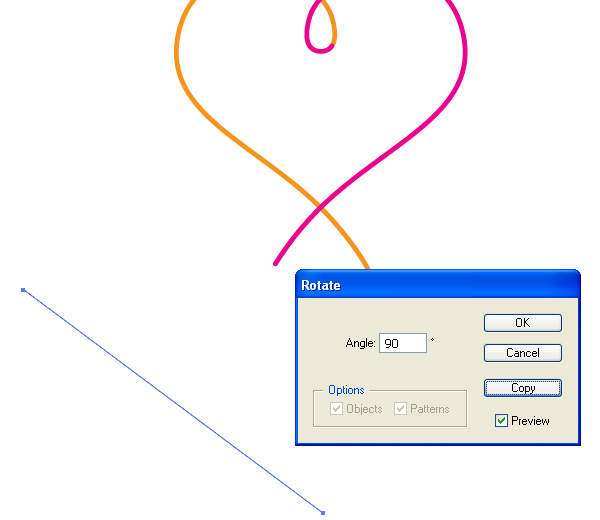600x520 pixels.
Task: Click the selected blue diagonal line
Action: coord(173,401)
